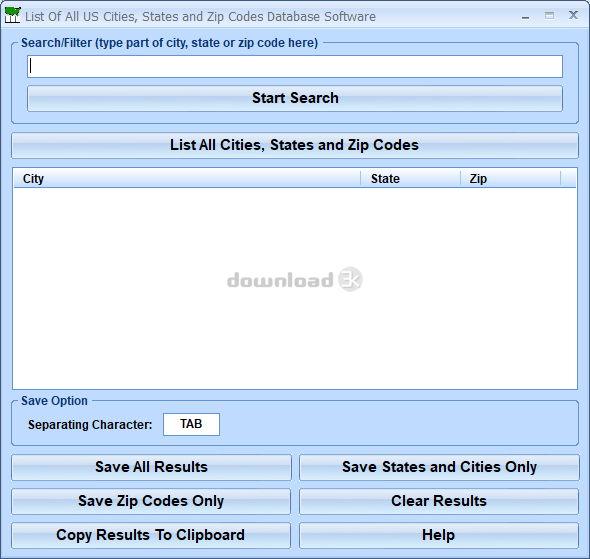Screen dimensions: 590x559
Task: Select the Separating Character TAB field
Action: (191, 424)
